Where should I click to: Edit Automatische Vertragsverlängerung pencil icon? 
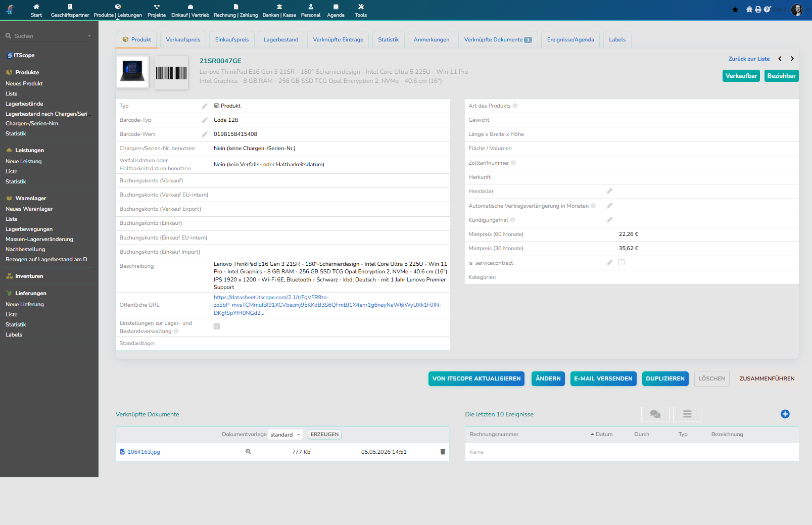click(609, 206)
